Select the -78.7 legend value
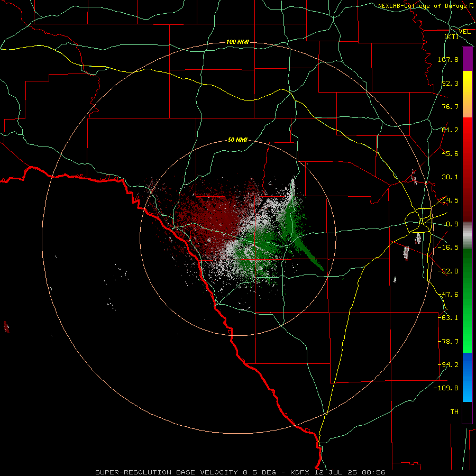Screen dimensions: 476x476 pos(448,342)
